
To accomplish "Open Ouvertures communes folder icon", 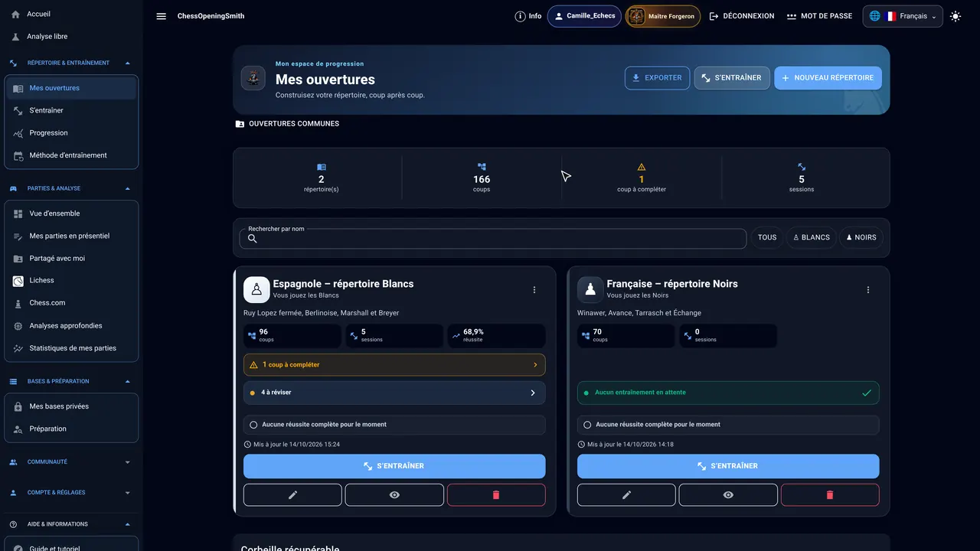I will click(x=240, y=124).
